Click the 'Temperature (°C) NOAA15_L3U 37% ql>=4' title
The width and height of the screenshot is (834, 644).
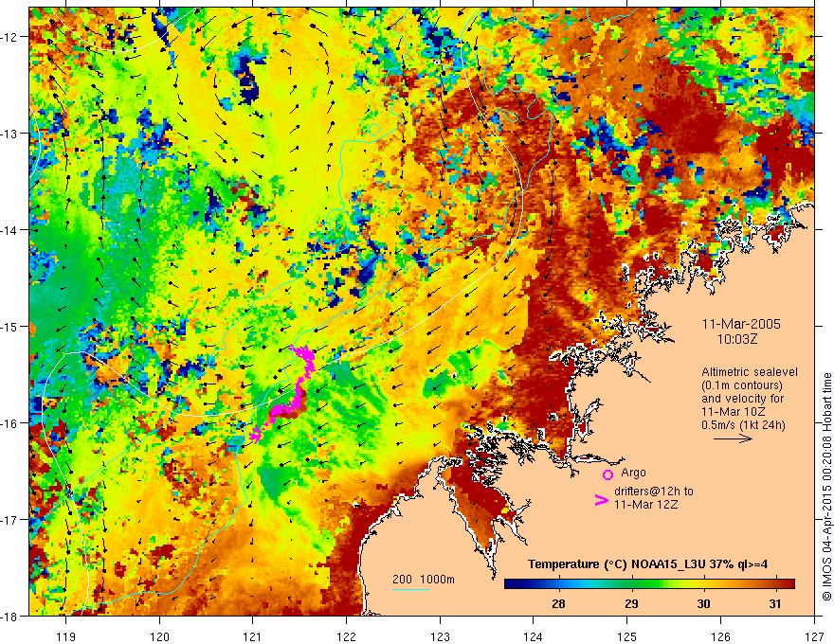647,564
